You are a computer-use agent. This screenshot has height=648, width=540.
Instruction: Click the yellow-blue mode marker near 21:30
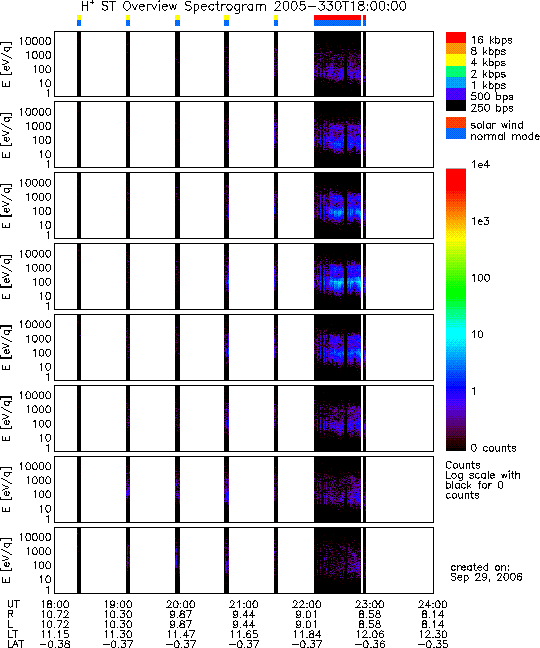coord(276,21)
